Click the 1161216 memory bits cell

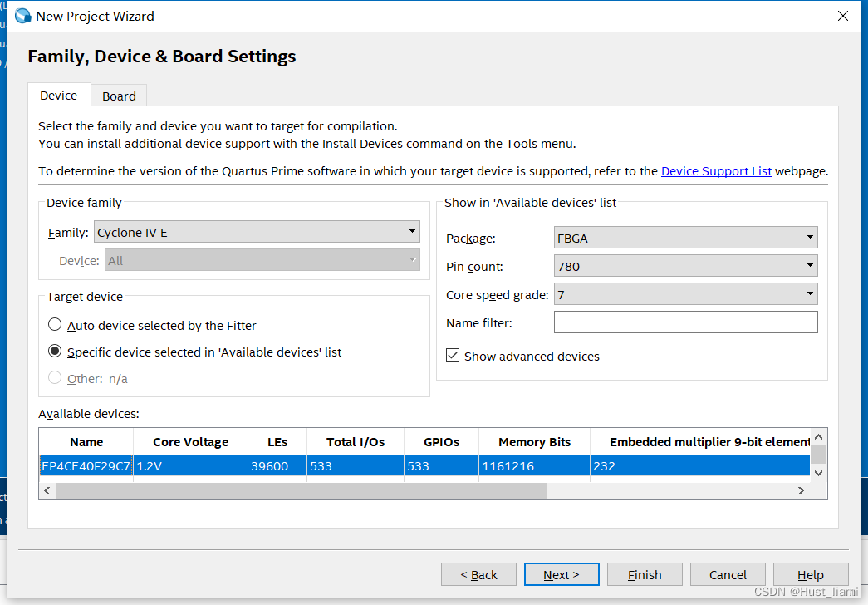tap(534, 466)
